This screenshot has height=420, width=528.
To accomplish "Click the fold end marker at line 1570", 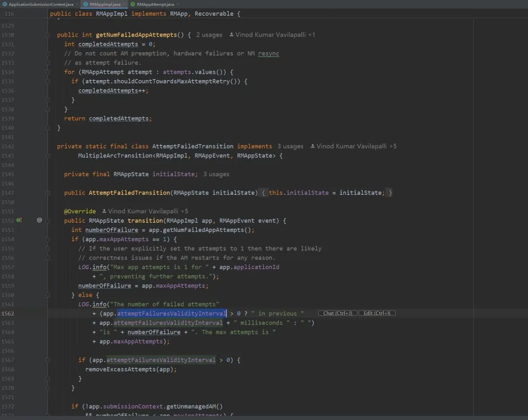I will [x=47, y=388].
